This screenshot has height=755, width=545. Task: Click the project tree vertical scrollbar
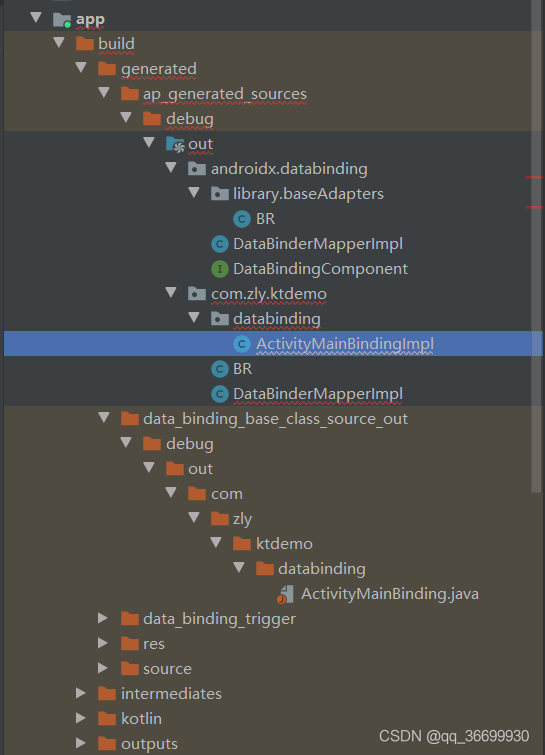point(536,246)
